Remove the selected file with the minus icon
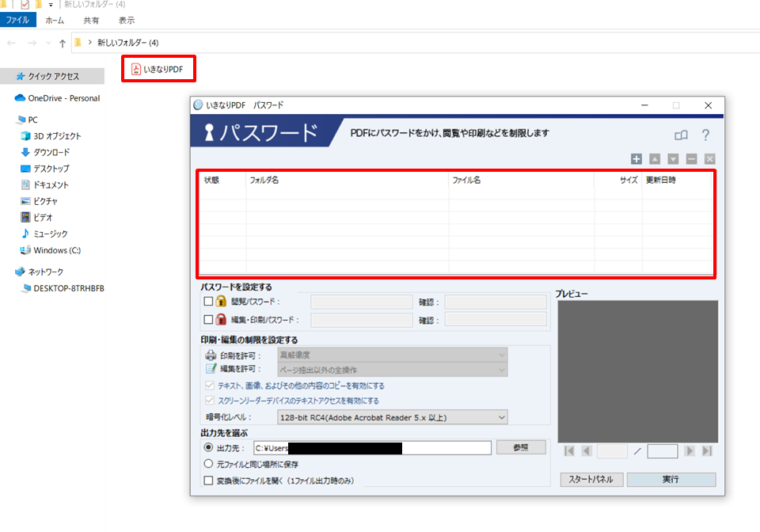Image resolution: width=760 pixels, height=532 pixels. pyautogui.click(x=692, y=159)
